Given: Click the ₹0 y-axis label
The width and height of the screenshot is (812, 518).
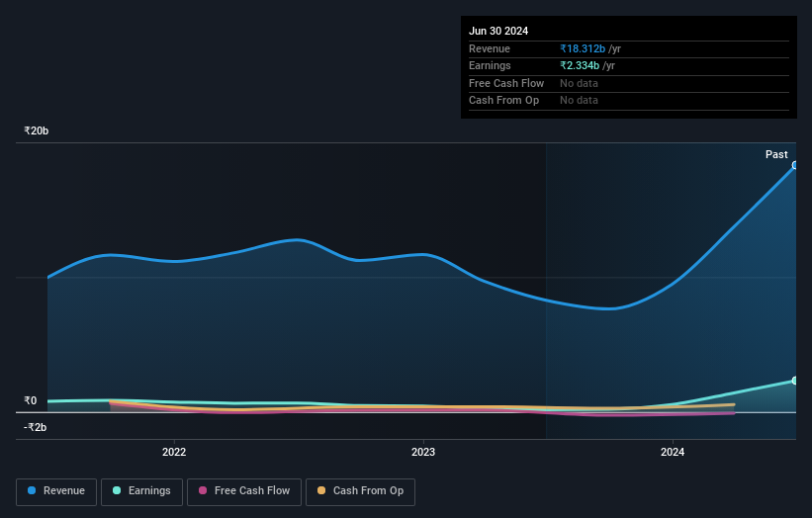Looking at the screenshot, I should point(31,400).
